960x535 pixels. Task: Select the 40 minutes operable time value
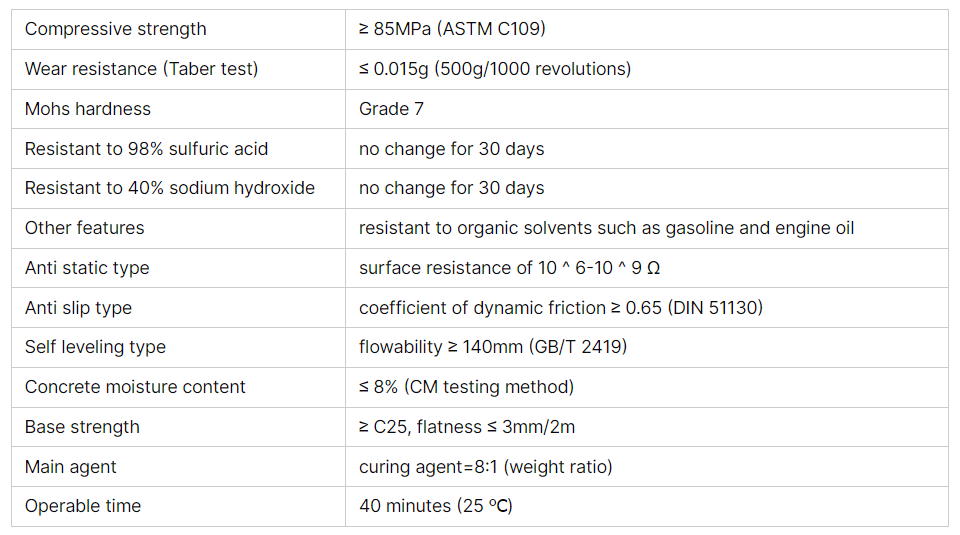point(436,506)
